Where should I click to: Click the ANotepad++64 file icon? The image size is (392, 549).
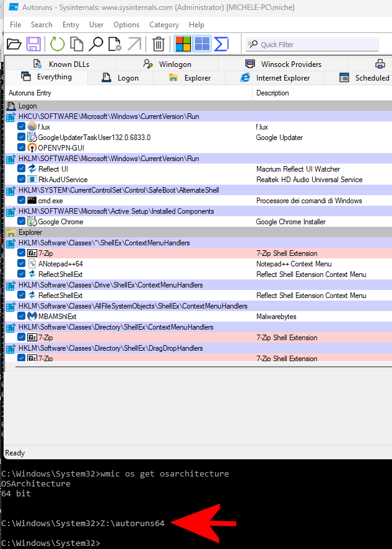click(x=32, y=263)
